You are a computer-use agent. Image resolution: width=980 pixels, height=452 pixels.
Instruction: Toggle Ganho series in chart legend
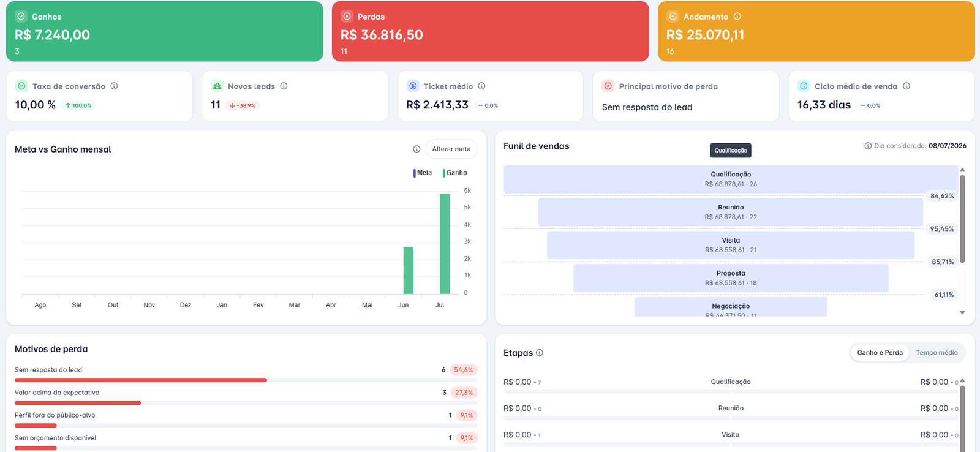(455, 173)
